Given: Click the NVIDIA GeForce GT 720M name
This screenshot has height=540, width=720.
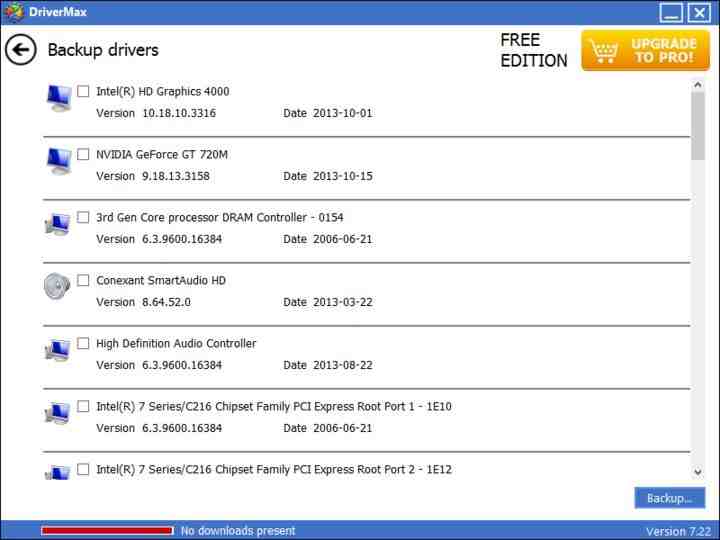Looking at the screenshot, I should click(x=162, y=155).
